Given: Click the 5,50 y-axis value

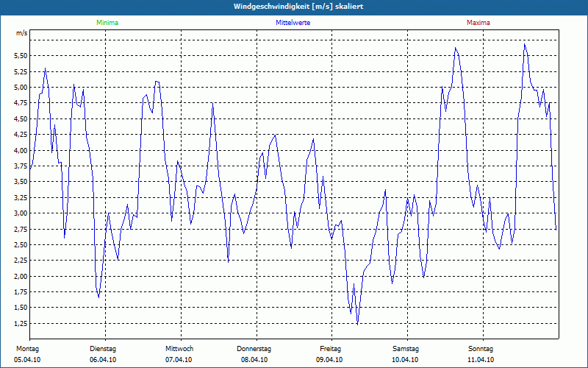Looking at the screenshot, I should pos(21,56).
